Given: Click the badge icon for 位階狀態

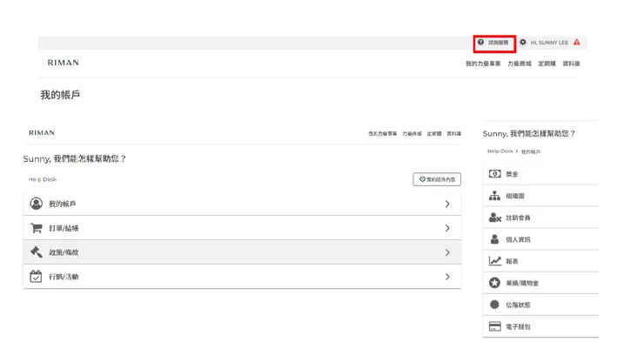Looking at the screenshot, I should pyautogui.click(x=494, y=305).
